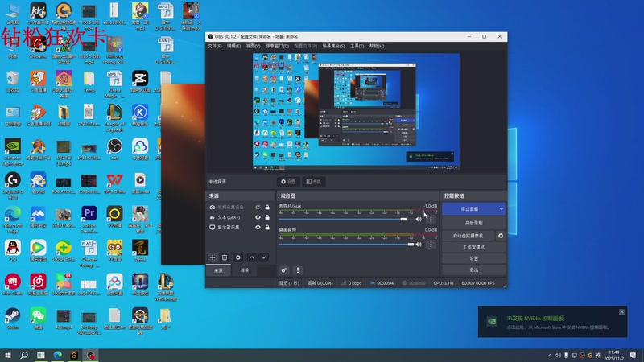Open the 视图(V) menu

253,46
